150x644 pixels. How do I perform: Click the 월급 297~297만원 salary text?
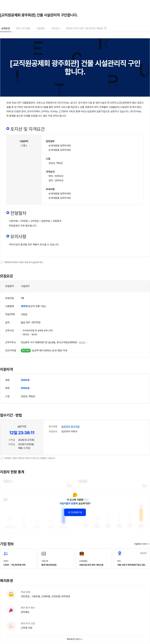coord(31,322)
